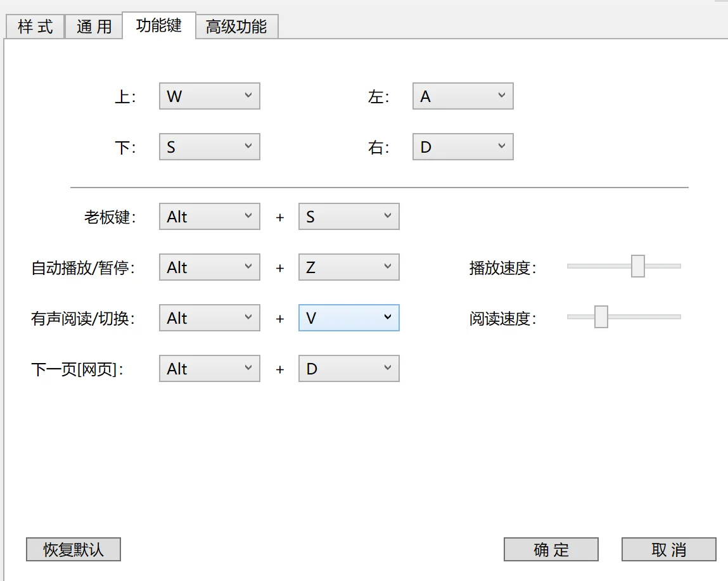Open the 上 (up) key dropdown
Image resolution: width=728 pixels, height=581 pixels.
tap(209, 96)
